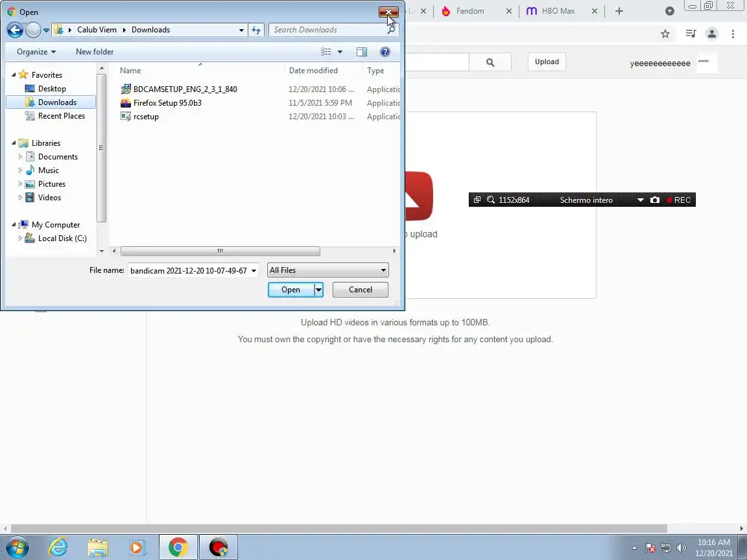The height and width of the screenshot is (560, 747).
Task: Collapse the My Computer tree section
Action: coord(14,225)
